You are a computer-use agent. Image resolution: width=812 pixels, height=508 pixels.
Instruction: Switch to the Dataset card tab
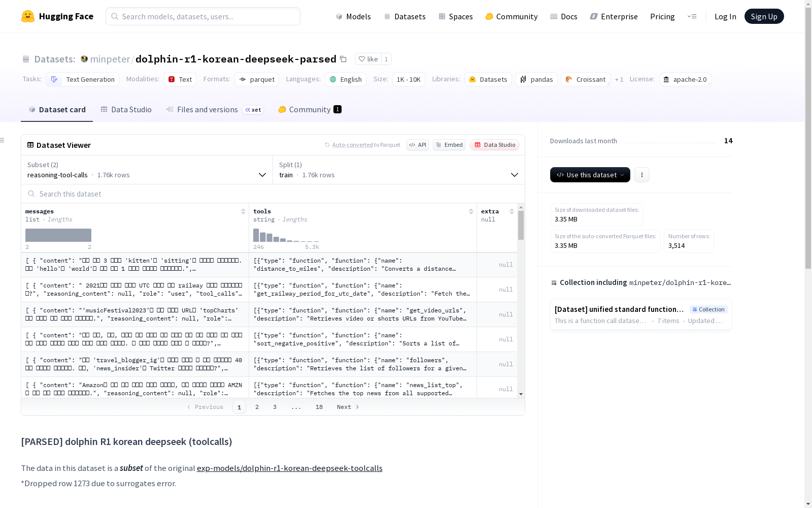point(57,110)
